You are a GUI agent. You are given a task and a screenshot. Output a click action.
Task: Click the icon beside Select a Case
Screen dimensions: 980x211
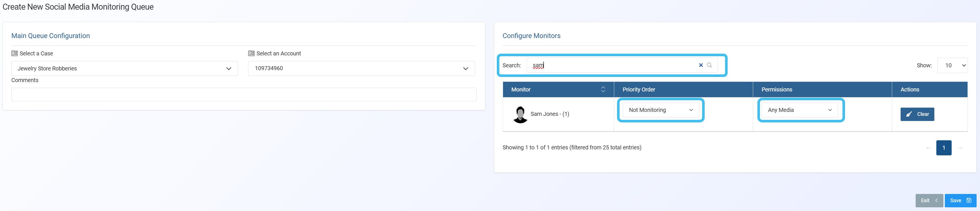(x=14, y=53)
